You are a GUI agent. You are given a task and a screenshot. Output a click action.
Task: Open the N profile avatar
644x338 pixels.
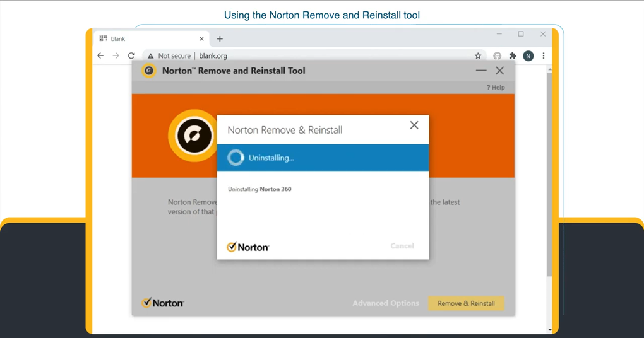[528, 55]
